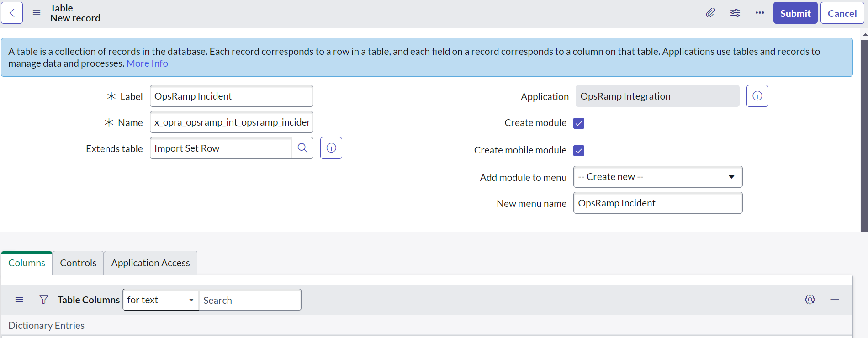Click the Table Columns Search box
Viewport: 868px width, 338px height.
[x=250, y=300]
